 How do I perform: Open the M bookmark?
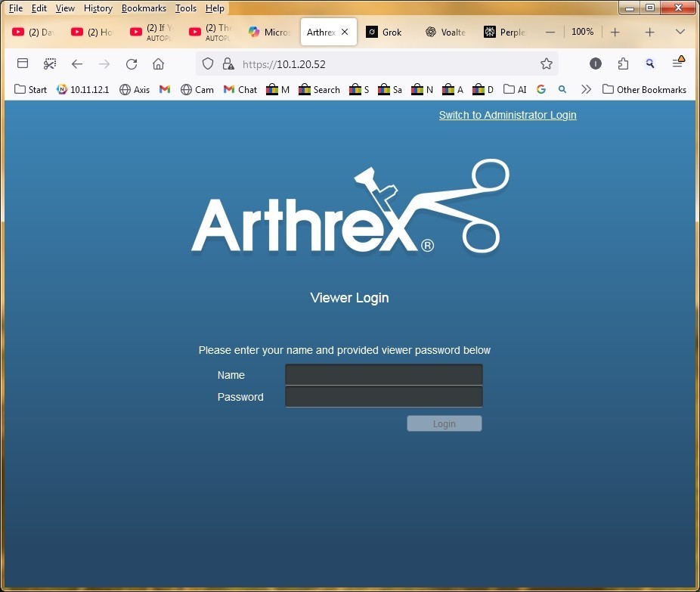(277, 90)
